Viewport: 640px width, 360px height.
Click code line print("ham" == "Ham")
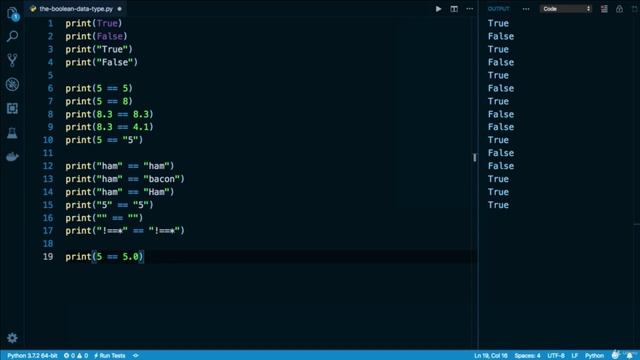click(120, 192)
